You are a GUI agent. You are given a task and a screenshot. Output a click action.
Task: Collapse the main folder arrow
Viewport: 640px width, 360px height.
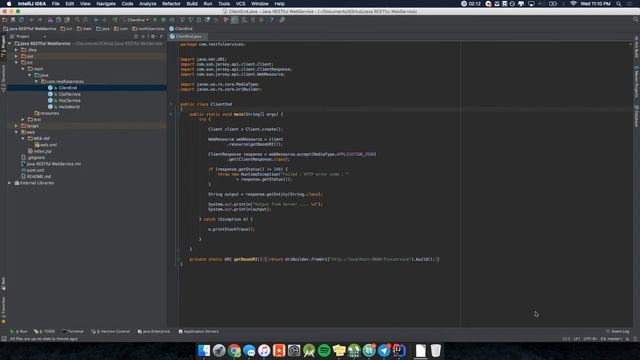pyautogui.click(x=23, y=69)
